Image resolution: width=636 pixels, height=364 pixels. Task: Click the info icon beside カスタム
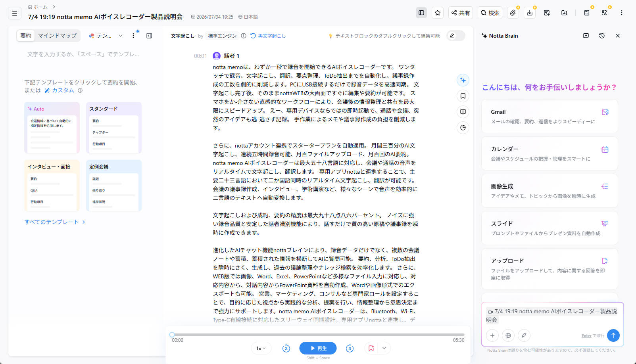pyautogui.click(x=80, y=90)
